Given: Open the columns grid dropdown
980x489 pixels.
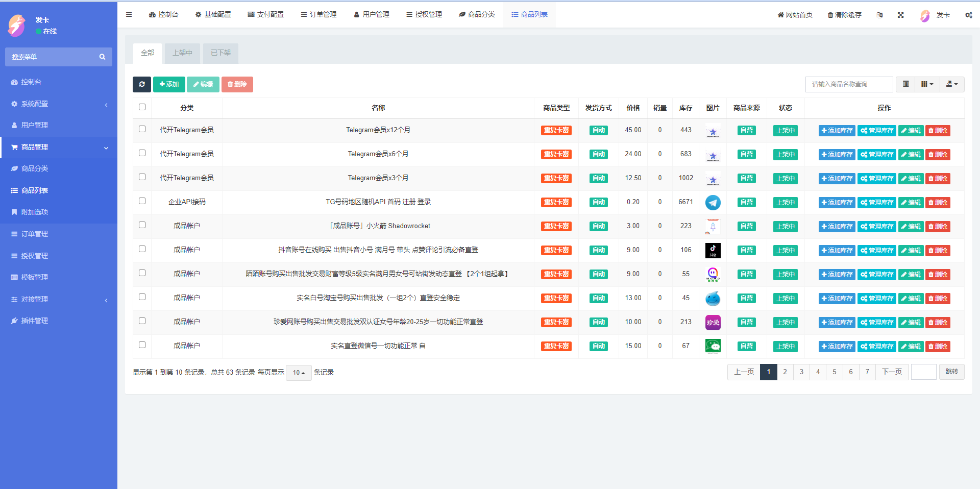Looking at the screenshot, I should [927, 84].
